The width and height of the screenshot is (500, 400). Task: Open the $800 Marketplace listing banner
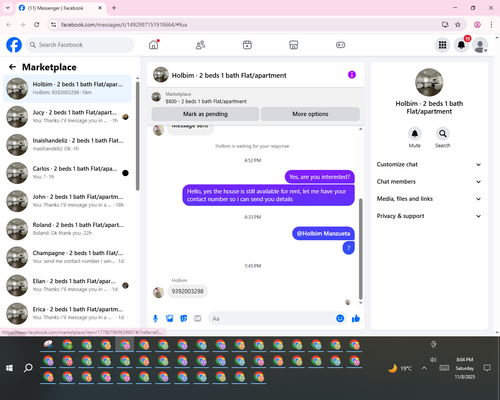tap(256, 98)
